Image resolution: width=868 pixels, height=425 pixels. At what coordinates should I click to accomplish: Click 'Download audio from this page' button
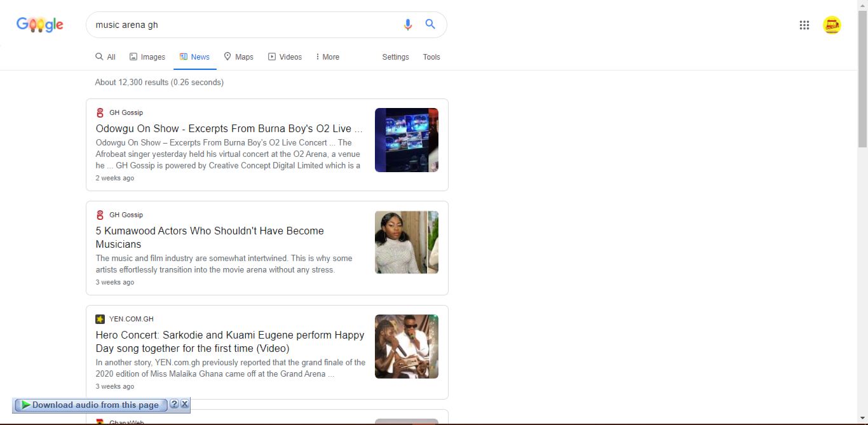[x=91, y=405]
